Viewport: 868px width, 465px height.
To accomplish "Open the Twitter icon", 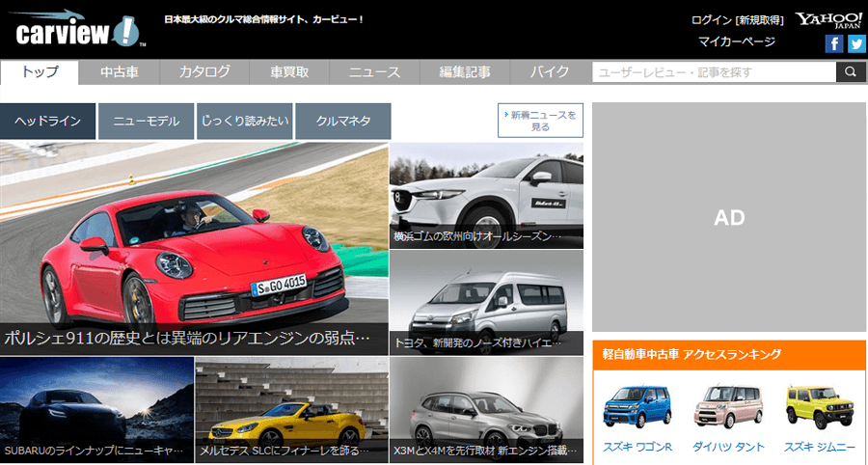I will [x=856, y=43].
